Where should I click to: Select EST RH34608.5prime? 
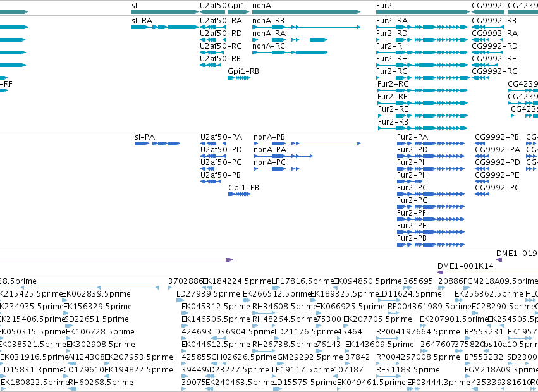(284, 307)
